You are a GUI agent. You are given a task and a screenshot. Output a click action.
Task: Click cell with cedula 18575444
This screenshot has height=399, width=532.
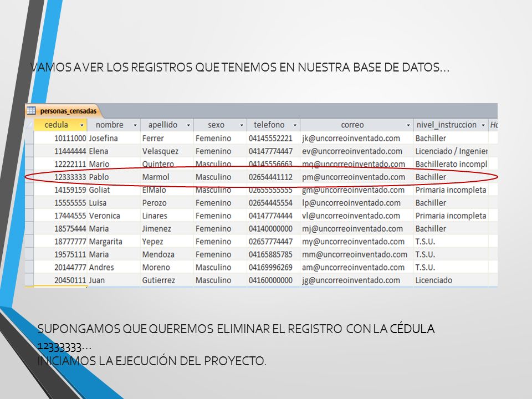(60, 228)
